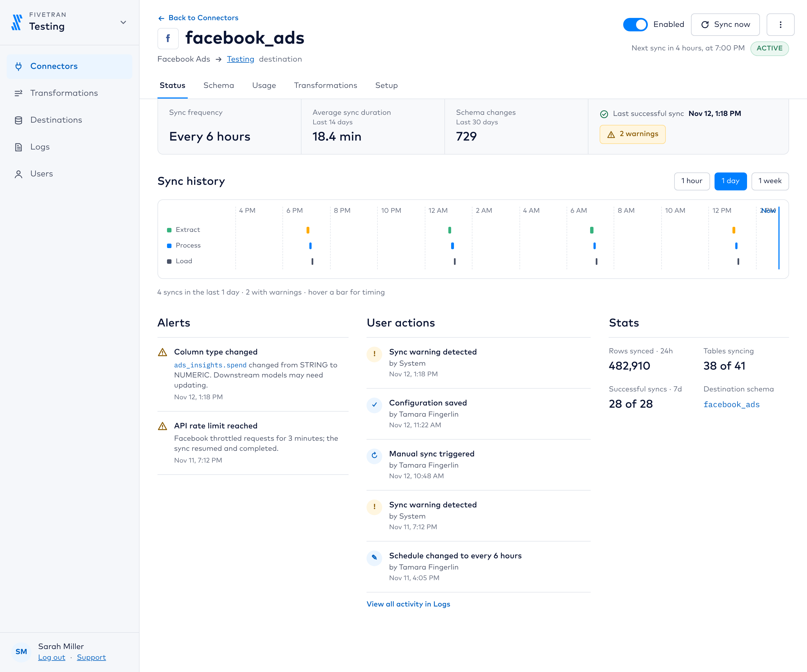Screen dimensions: 807x672
Task: Select the Status tab
Action: 173,86
